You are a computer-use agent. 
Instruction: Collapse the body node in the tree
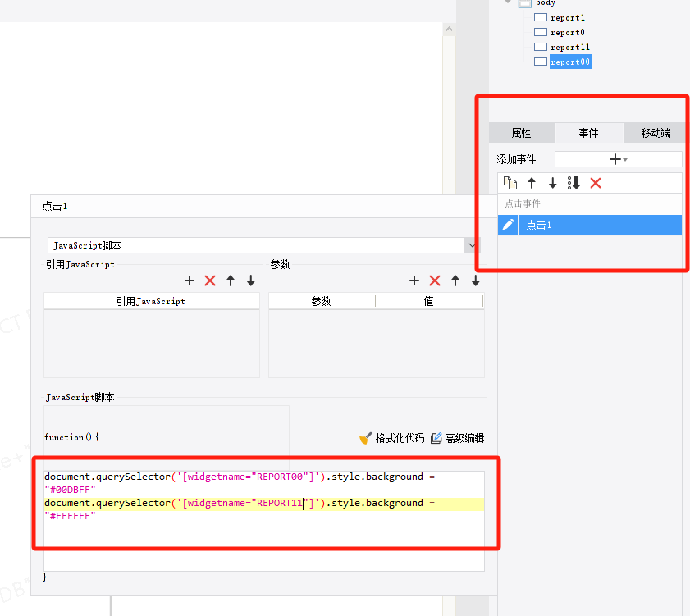[x=510, y=3]
